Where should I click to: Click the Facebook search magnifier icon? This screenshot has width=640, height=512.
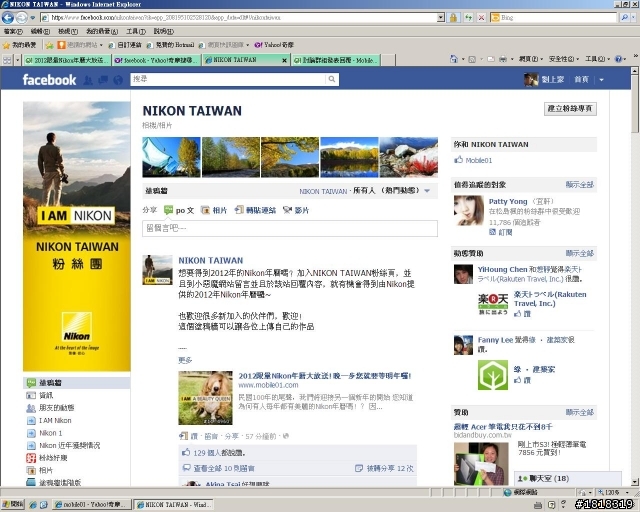pyautogui.click(x=332, y=79)
